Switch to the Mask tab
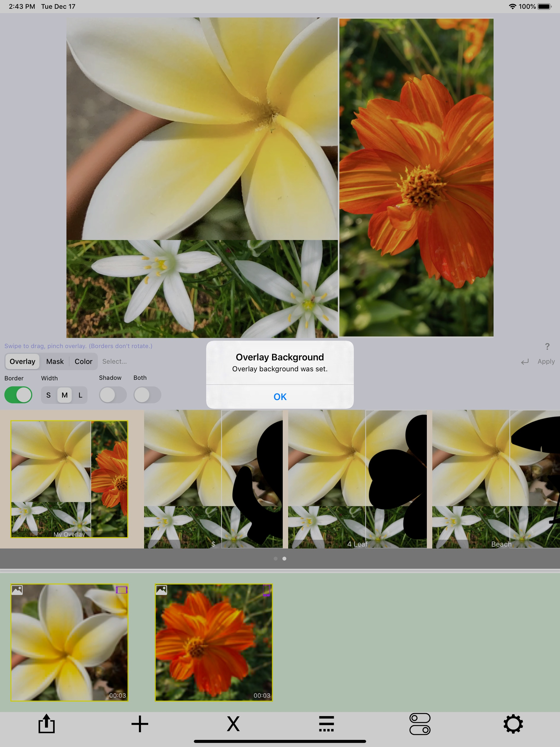Viewport: 560px width, 747px height. 55,361
